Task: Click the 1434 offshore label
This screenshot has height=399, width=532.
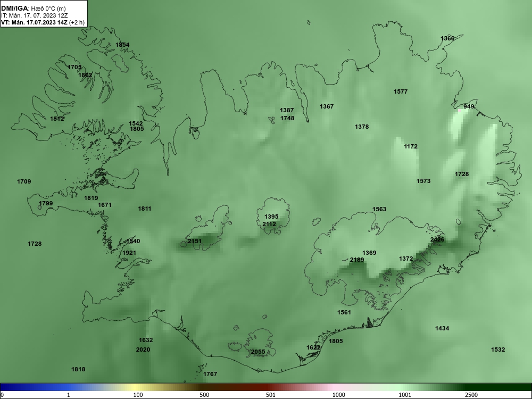Action: click(442, 328)
